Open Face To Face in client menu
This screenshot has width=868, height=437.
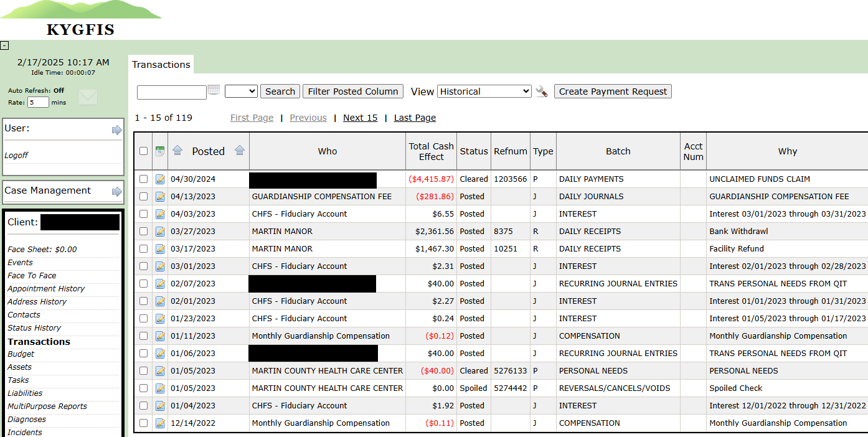[x=32, y=276]
